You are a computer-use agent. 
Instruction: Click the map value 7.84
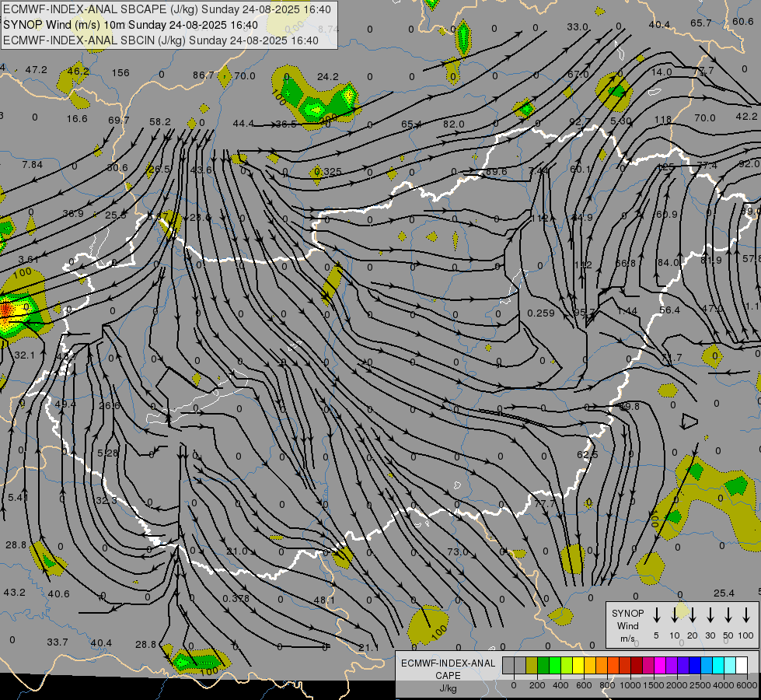[x=33, y=165]
